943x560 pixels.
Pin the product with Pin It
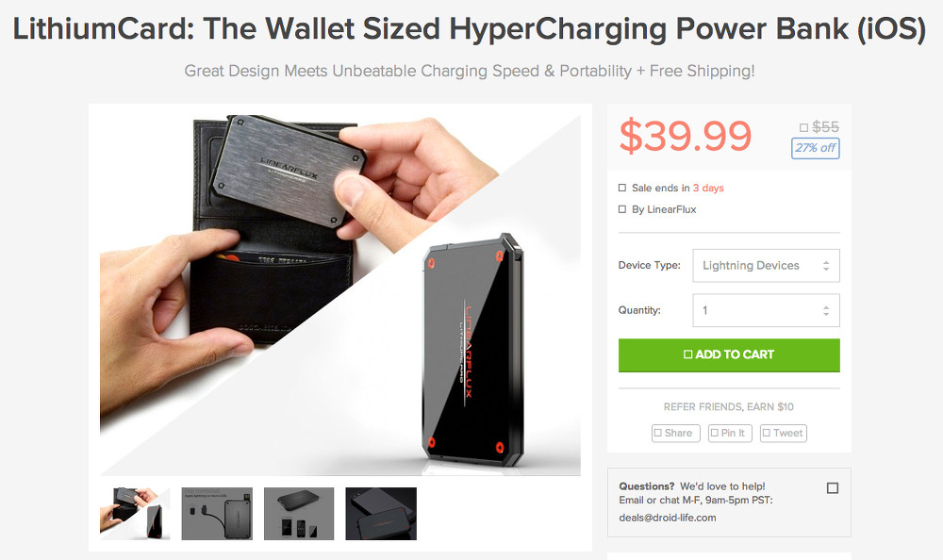(x=730, y=433)
